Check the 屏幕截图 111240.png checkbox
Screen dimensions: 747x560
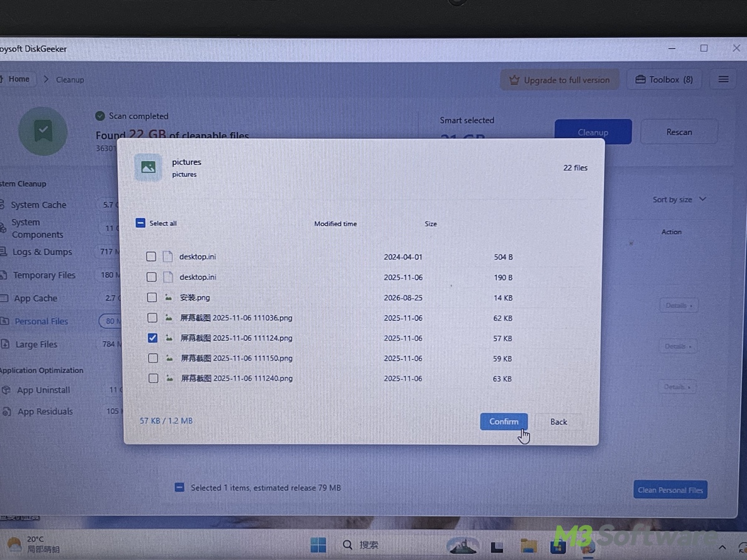click(x=153, y=378)
